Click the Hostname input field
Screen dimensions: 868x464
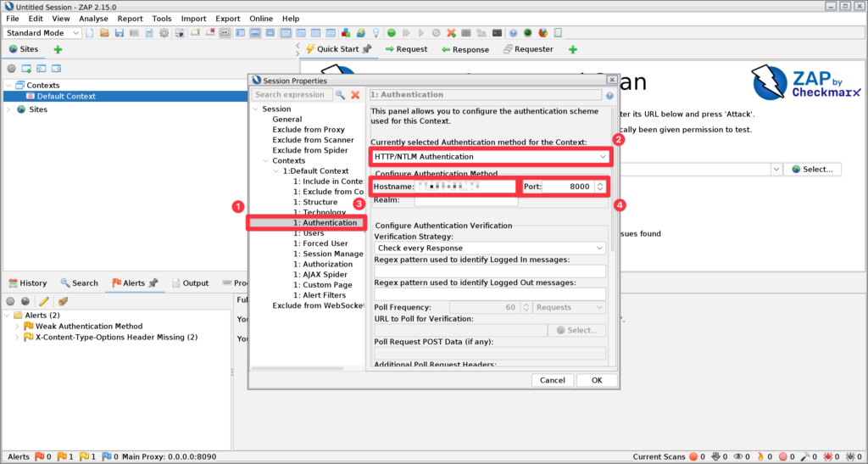[x=465, y=187]
